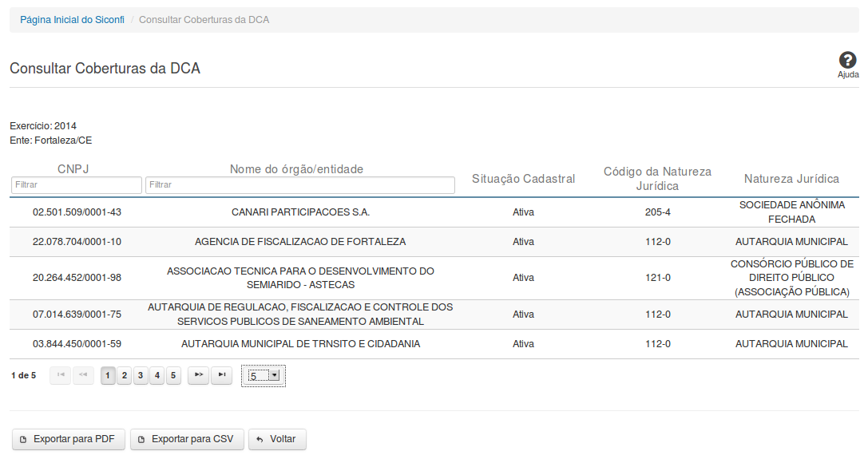This screenshot has height=459, width=868.
Task: Select page 5 in paginator
Action: pos(173,375)
